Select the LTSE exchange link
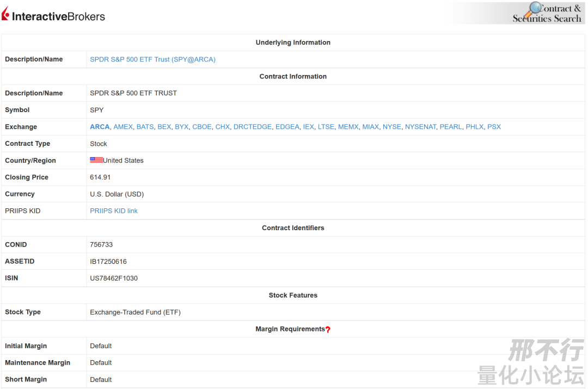This screenshot has height=389, width=588. 326,127
